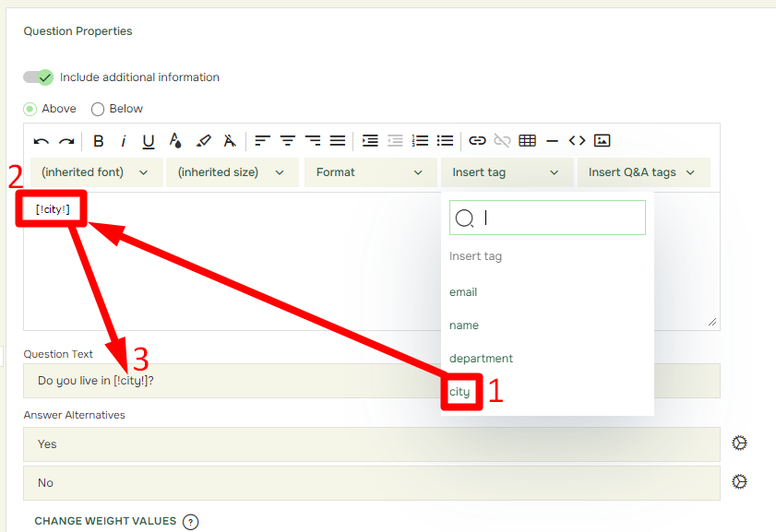Open the inherited font dropdown
The height and width of the screenshot is (532, 776).
(97, 172)
